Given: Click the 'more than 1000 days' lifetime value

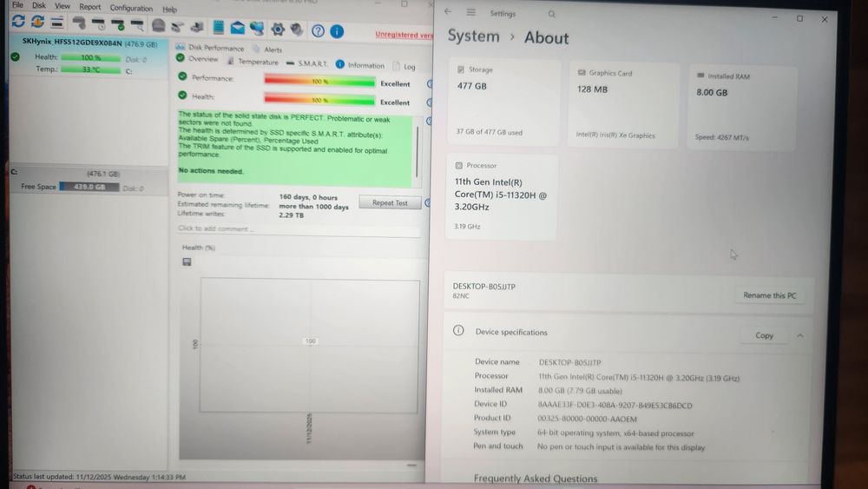Looking at the screenshot, I should tap(314, 207).
